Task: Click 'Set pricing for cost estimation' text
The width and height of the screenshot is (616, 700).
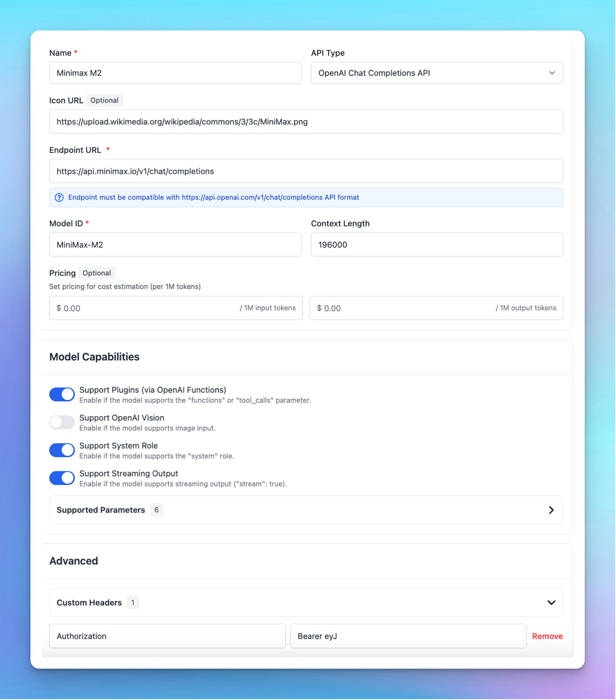Action: click(x=125, y=286)
